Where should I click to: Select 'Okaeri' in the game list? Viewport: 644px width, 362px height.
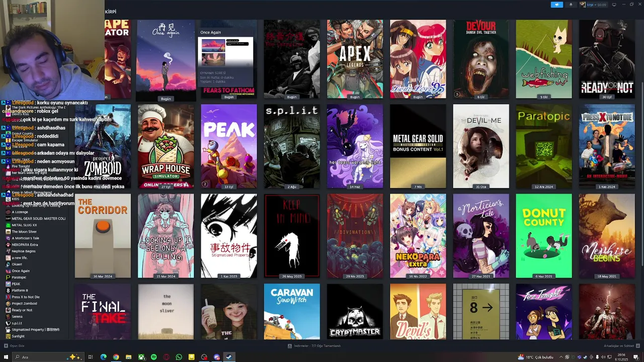[x=17, y=264]
